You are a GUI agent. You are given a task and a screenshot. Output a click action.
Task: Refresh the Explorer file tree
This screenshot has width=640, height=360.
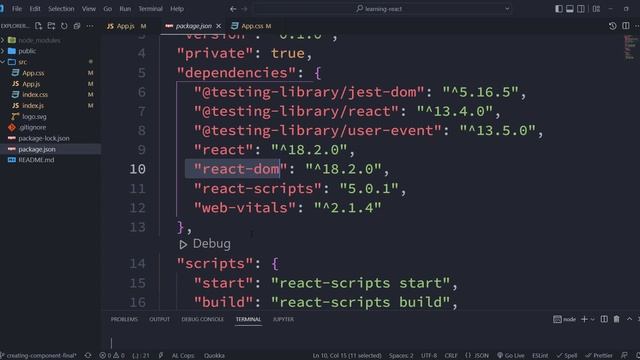pos(64,26)
